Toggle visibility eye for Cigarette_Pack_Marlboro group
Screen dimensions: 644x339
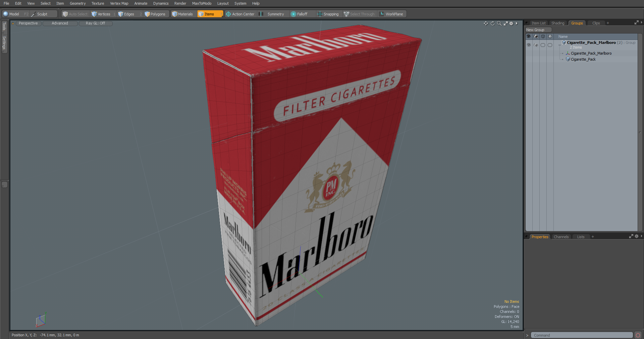[529, 45]
